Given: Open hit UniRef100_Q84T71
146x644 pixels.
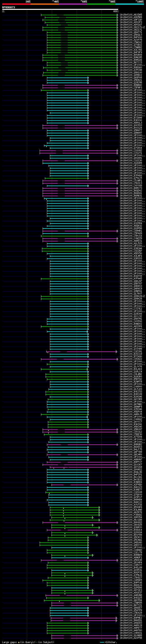Looking at the screenshot, I should 131,32.
